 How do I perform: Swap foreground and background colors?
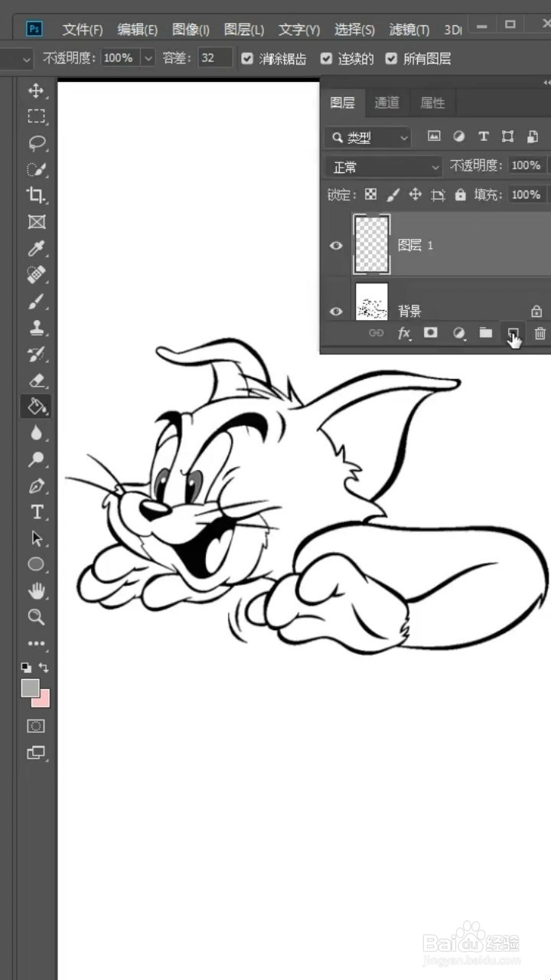tap(44, 668)
